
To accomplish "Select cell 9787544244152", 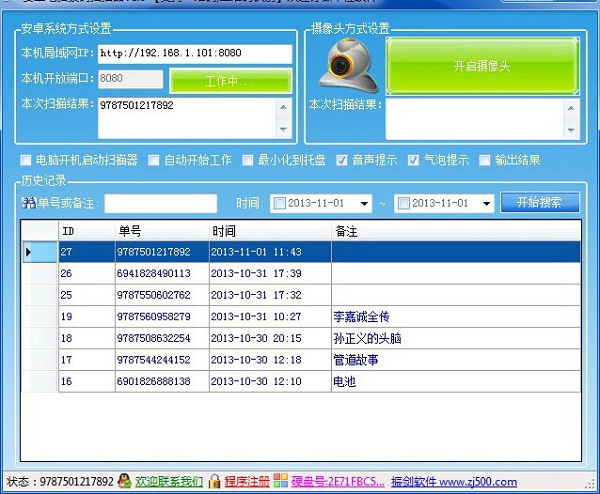I will [162, 360].
